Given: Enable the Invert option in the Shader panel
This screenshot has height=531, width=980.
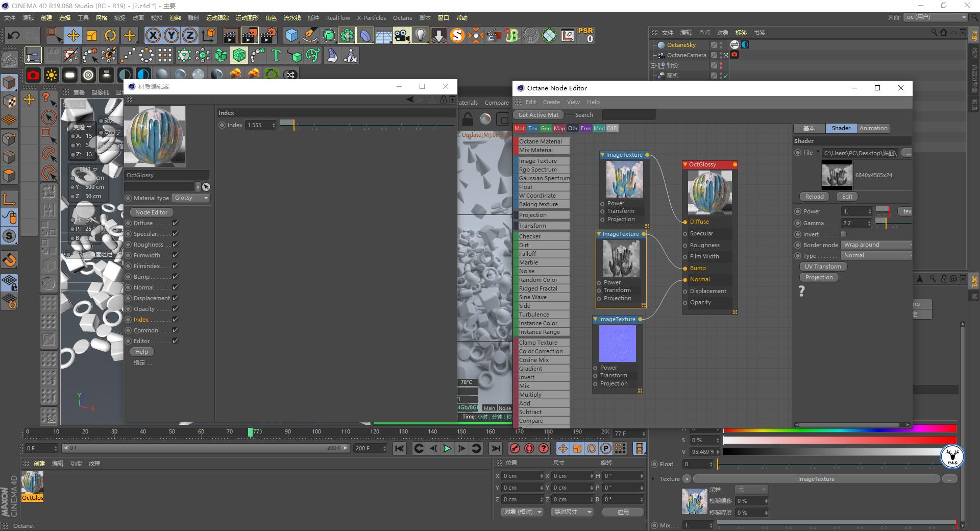Looking at the screenshot, I should [x=843, y=234].
